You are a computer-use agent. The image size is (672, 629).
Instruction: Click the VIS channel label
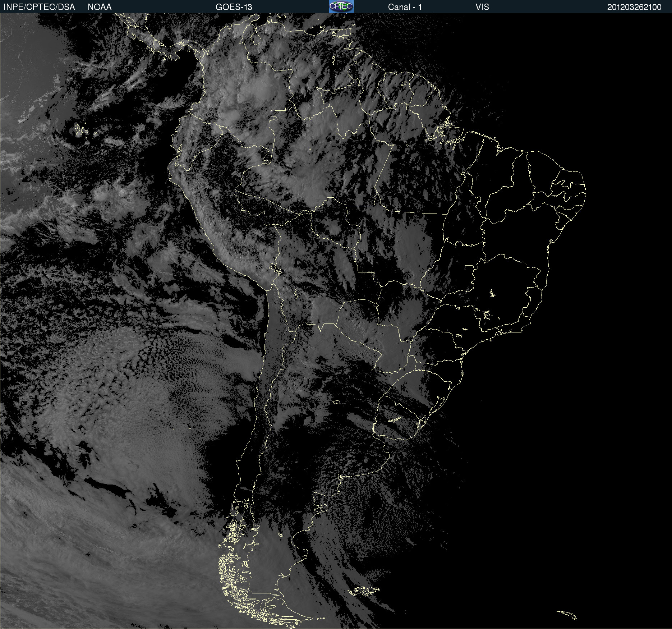(482, 7)
